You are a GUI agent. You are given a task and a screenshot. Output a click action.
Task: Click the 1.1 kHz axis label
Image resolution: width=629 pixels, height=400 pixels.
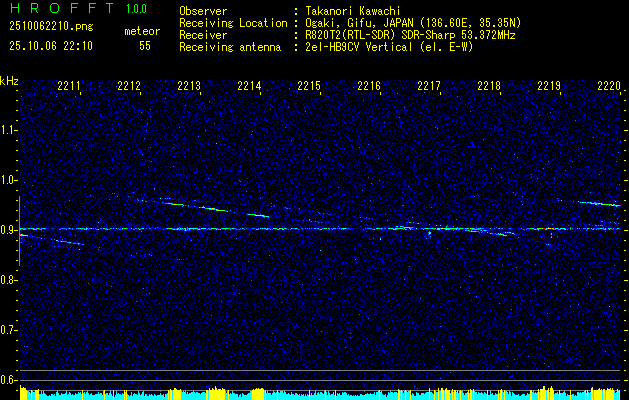[x=8, y=130]
